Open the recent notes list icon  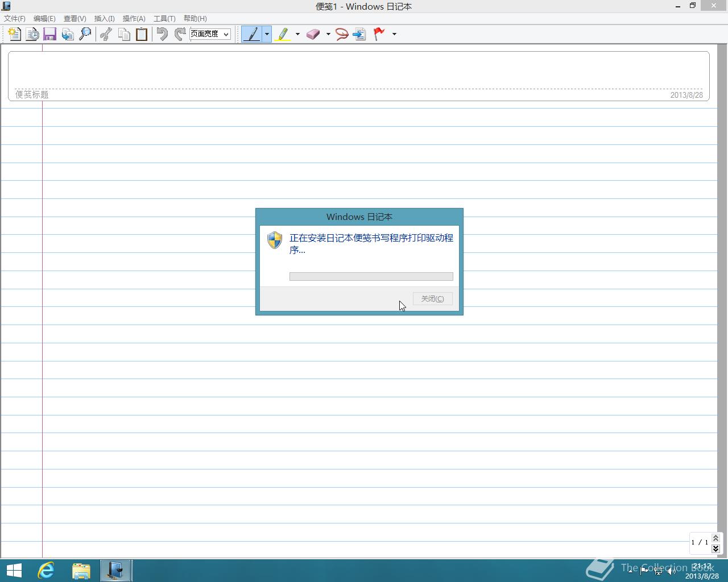[32, 34]
